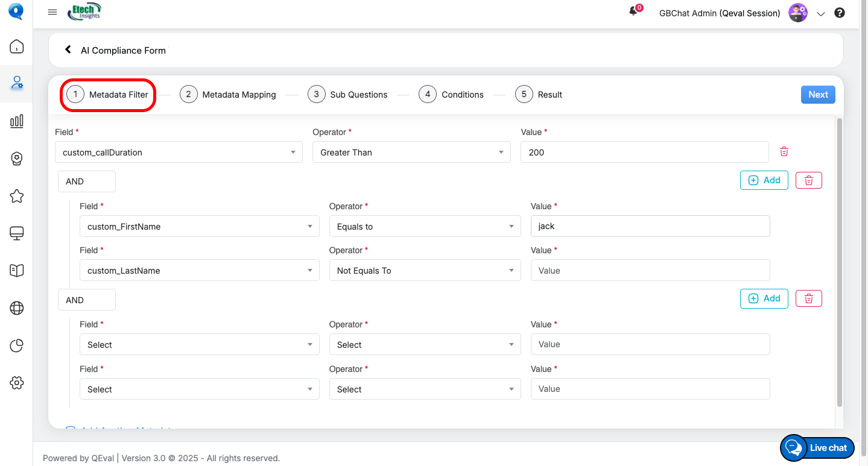Toggle the hamburger menu icon
Screen dimensions: 868x466
coord(52,13)
